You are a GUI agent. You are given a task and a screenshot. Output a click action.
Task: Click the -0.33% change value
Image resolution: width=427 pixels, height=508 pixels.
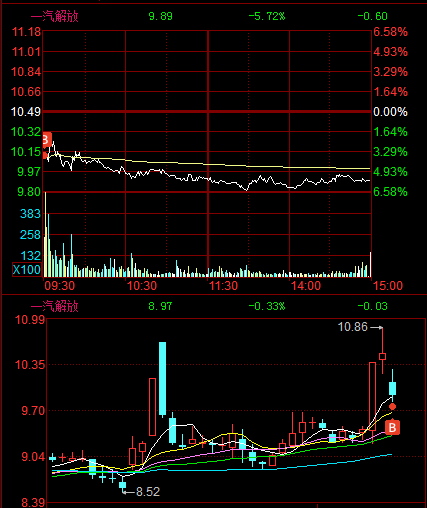pyautogui.click(x=267, y=306)
